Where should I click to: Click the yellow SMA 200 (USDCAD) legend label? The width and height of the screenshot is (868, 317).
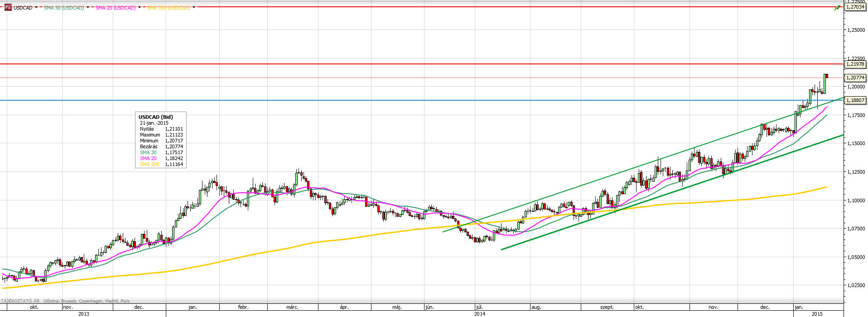[x=169, y=8]
